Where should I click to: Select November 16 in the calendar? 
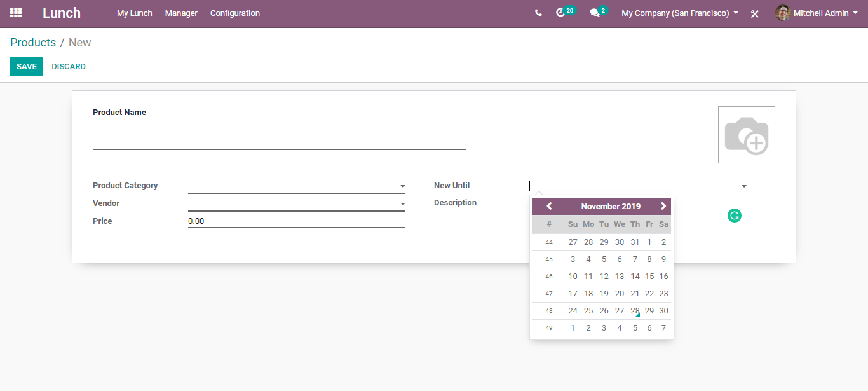pos(663,277)
